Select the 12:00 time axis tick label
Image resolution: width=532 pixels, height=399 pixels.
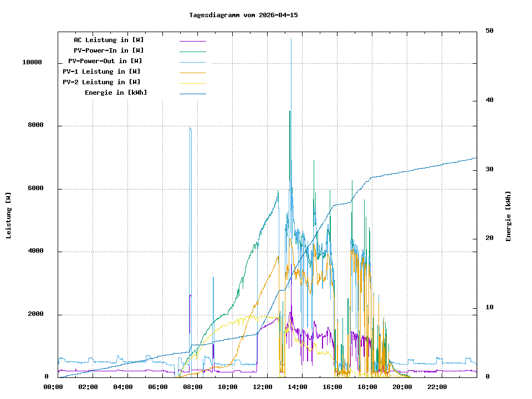point(262,387)
